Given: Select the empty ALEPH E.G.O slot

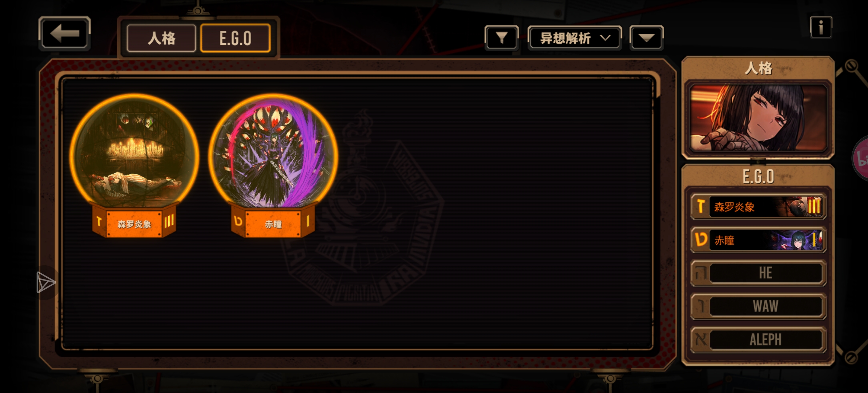Looking at the screenshot, I should pyautogui.click(x=759, y=340).
